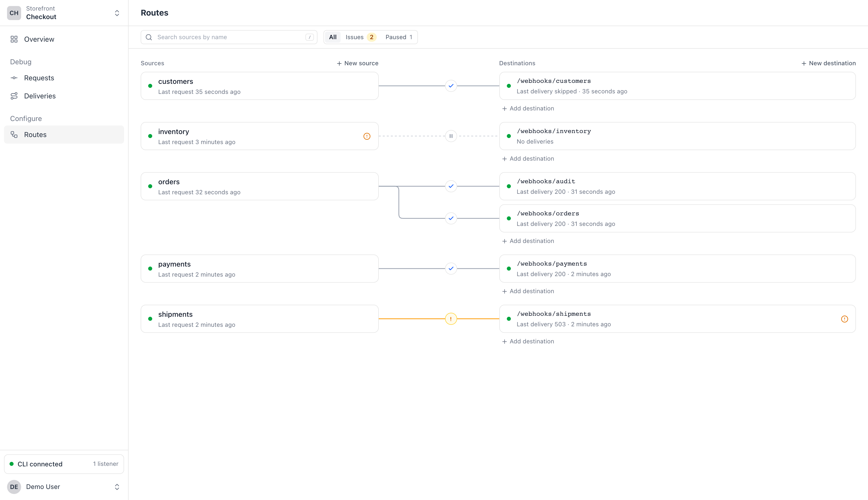This screenshot has width=868, height=500.
Task: Click the paused icon on inventory route
Action: coord(451,136)
